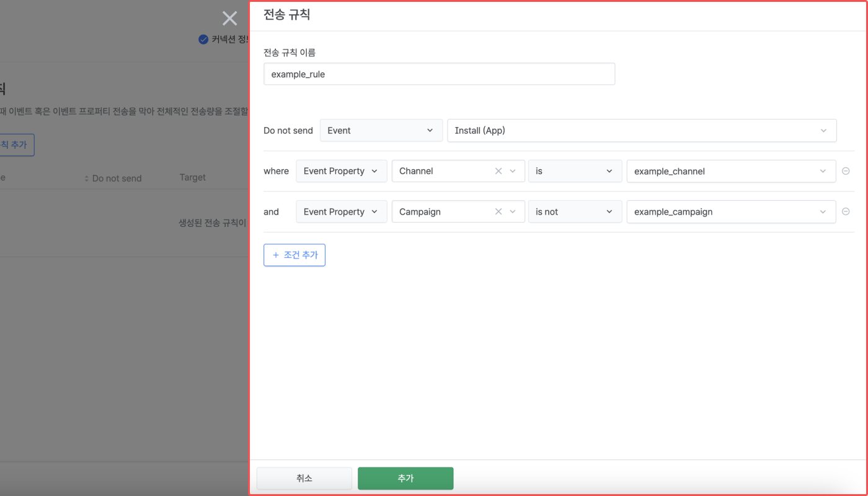868x496 pixels.
Task: Clear the Campaign property selection
Action: 498,211
